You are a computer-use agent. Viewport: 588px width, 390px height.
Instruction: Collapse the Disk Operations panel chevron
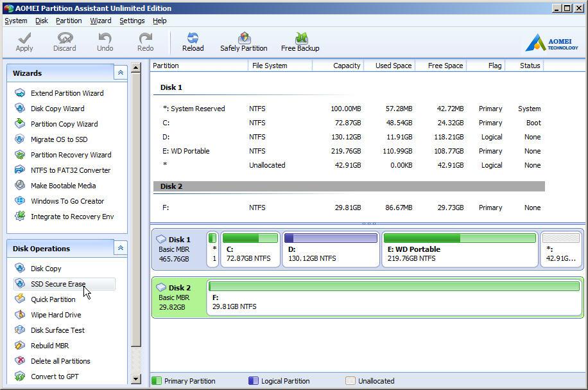[121, 248]
